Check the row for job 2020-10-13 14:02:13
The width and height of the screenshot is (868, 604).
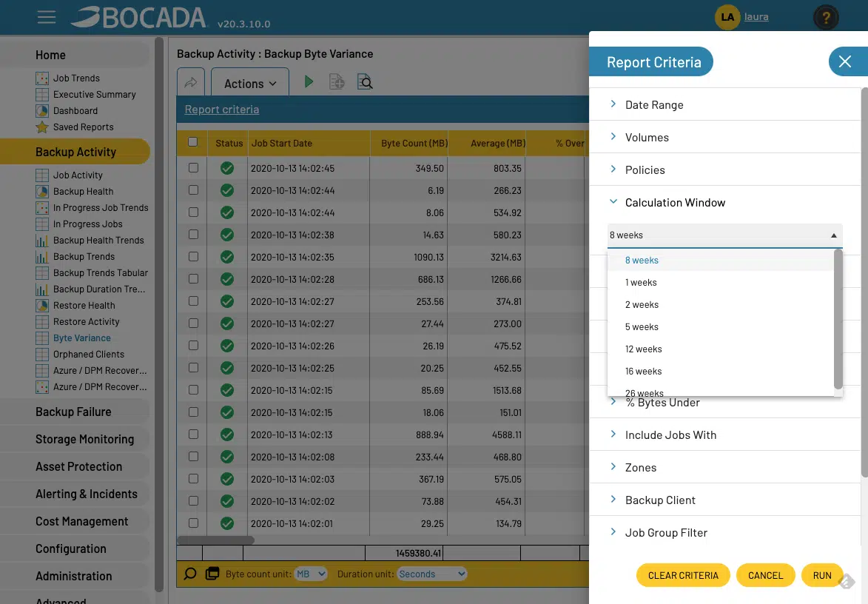(193, 434)
